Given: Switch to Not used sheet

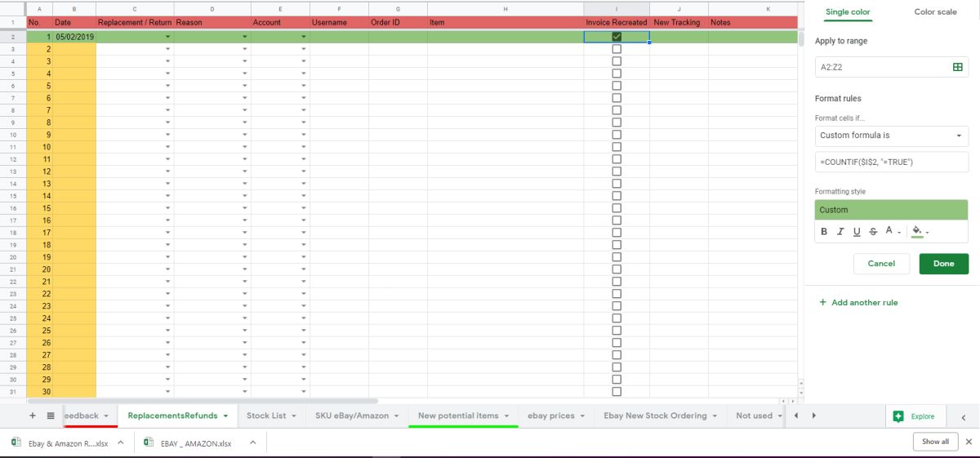Looking at the screenshot, I should (x=754, y=416).
